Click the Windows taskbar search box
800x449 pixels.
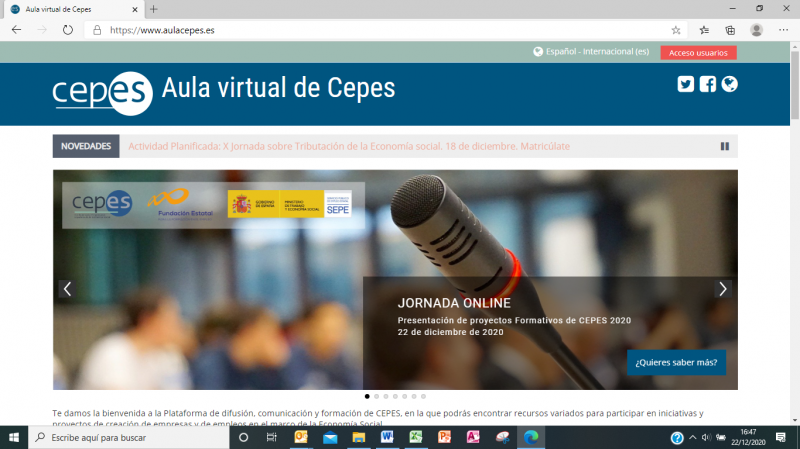tap(130, 438)
